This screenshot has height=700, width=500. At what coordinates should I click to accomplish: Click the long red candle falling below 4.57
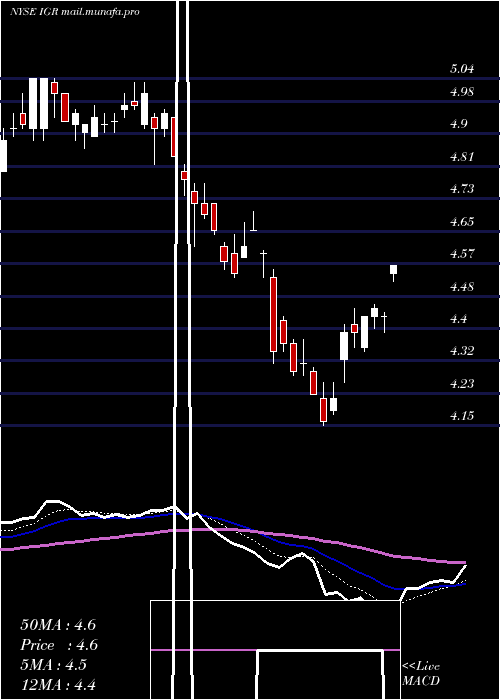click(273, 314)
